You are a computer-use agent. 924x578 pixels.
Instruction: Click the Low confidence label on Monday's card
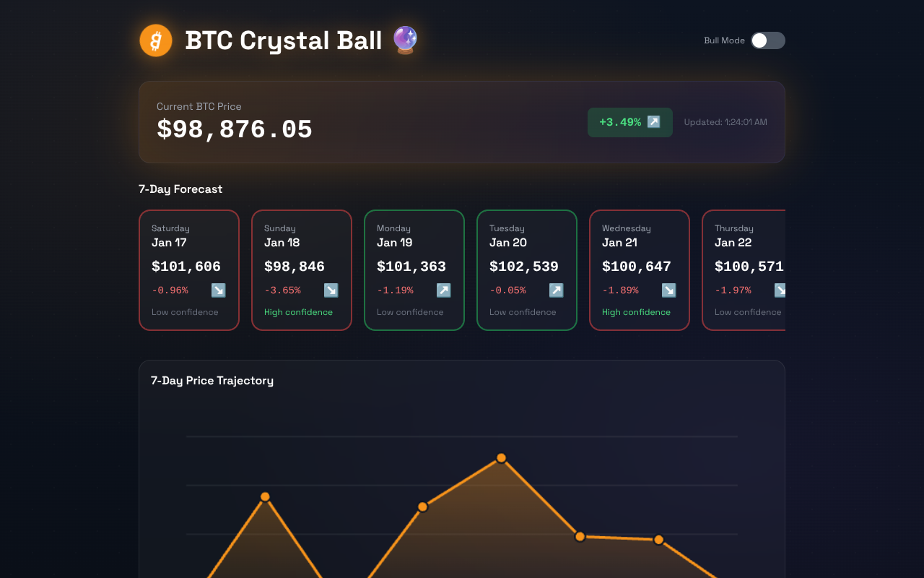tap(410, 311)
